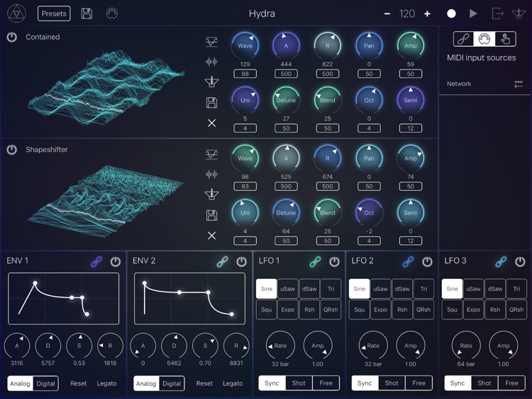Click the wavetable import funnel icon in top-right corner
532x399 pixels.
pyautogui.click(x=519, y=13)
